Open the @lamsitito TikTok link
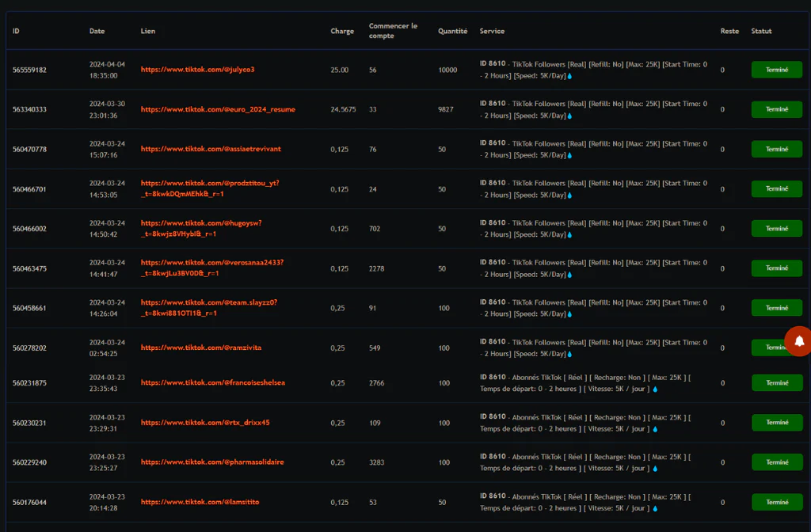 coord(200,502)
